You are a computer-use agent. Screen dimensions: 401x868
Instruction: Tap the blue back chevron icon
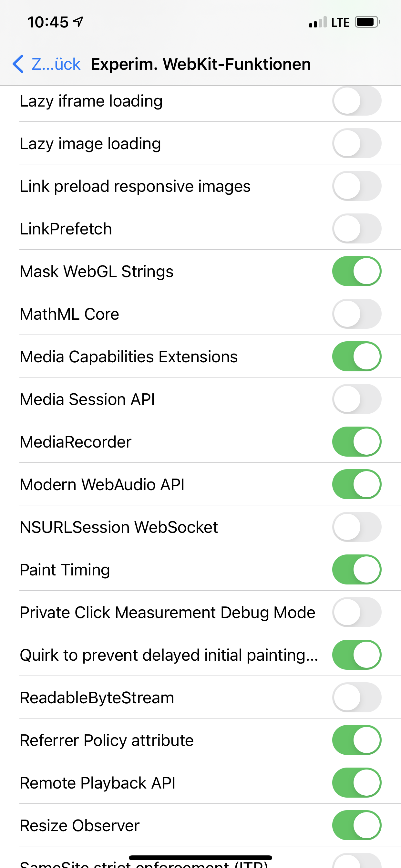coord(18,64)
